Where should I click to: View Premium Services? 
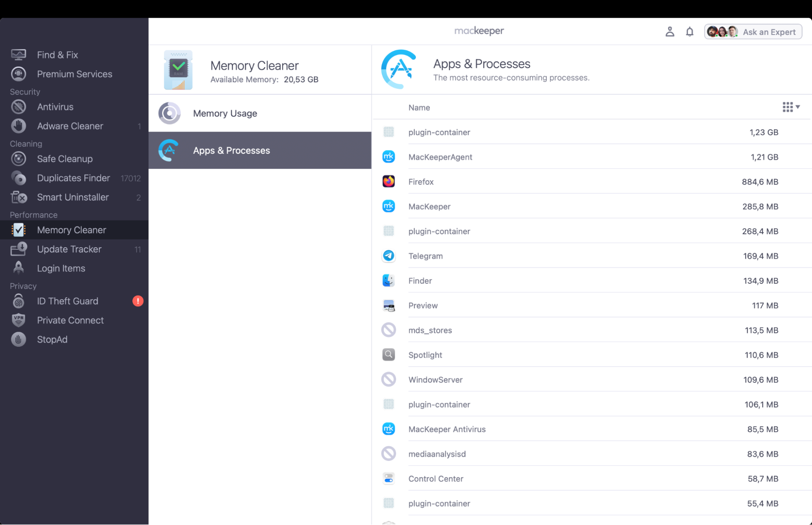point(75,74)
